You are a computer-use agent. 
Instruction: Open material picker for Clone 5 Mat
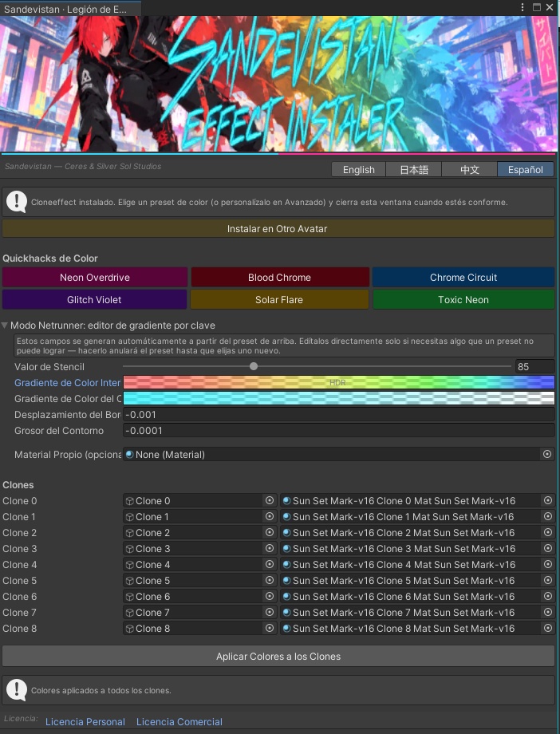tap(548, 580)
